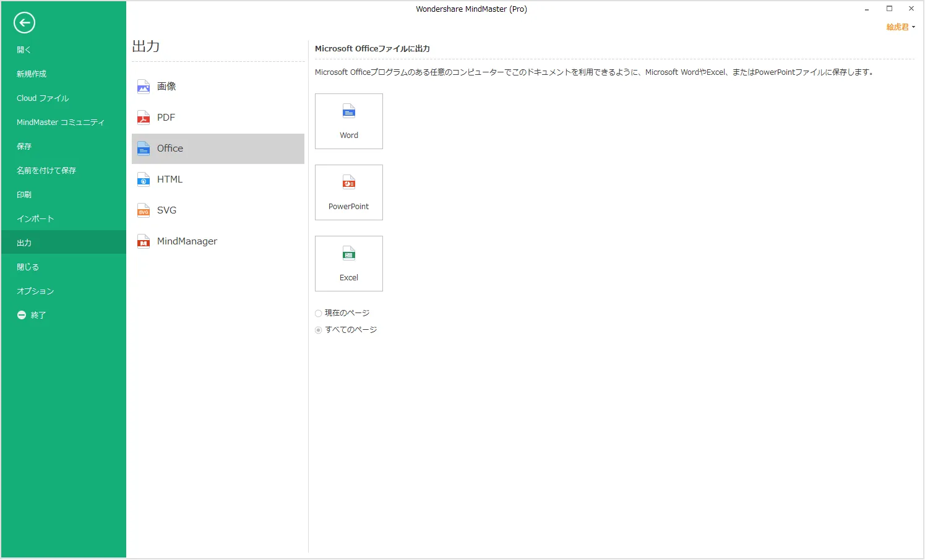Export to Excel spreadsheet
The image size is (925, 560).
pyautogui.click(x=349, y=264)
